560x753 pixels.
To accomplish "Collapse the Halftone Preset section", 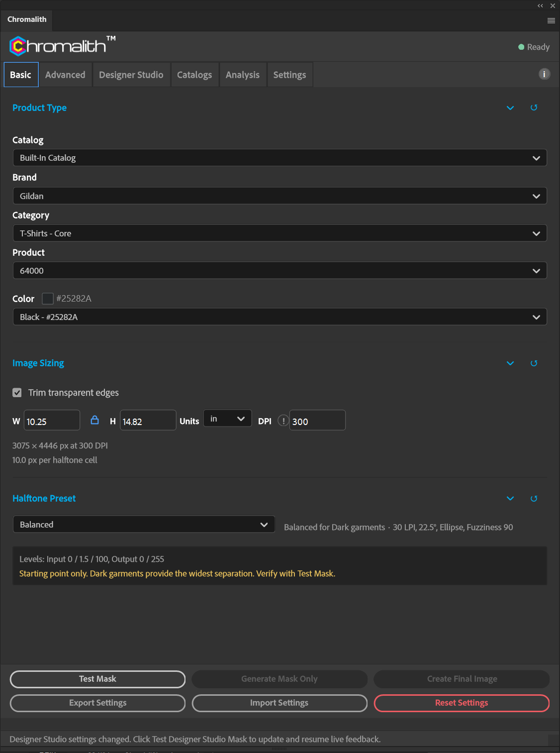I will tap(510, 499).
